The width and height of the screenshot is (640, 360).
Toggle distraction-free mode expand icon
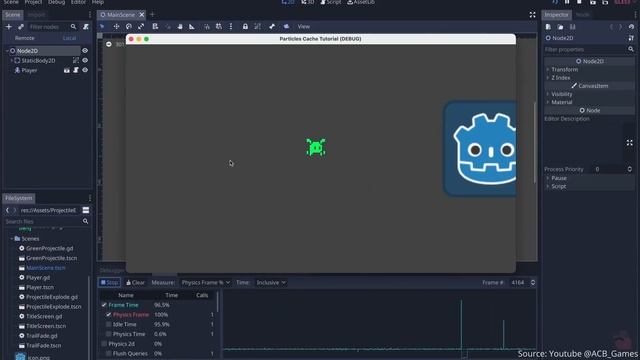pyautogui.click(x=532, y=15)
